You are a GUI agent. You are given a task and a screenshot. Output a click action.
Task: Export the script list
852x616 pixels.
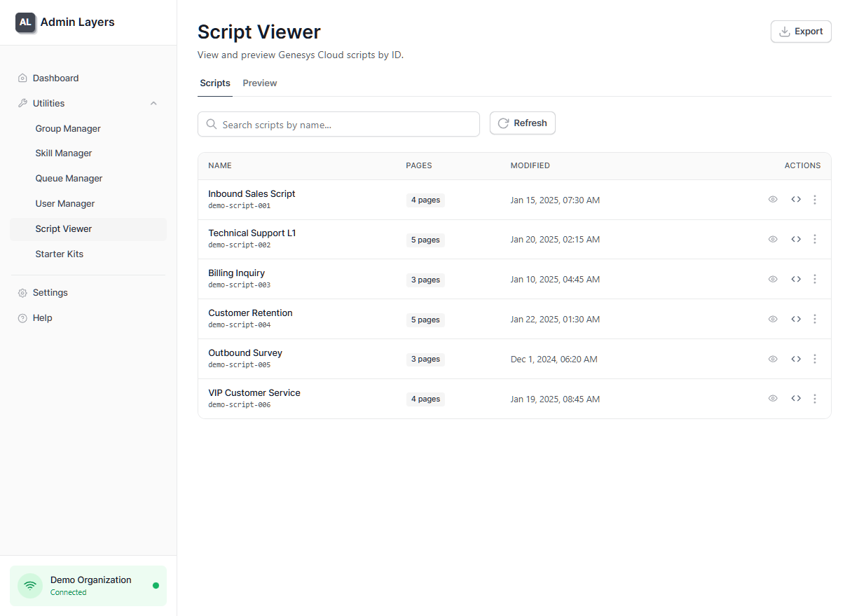[801, 32]
